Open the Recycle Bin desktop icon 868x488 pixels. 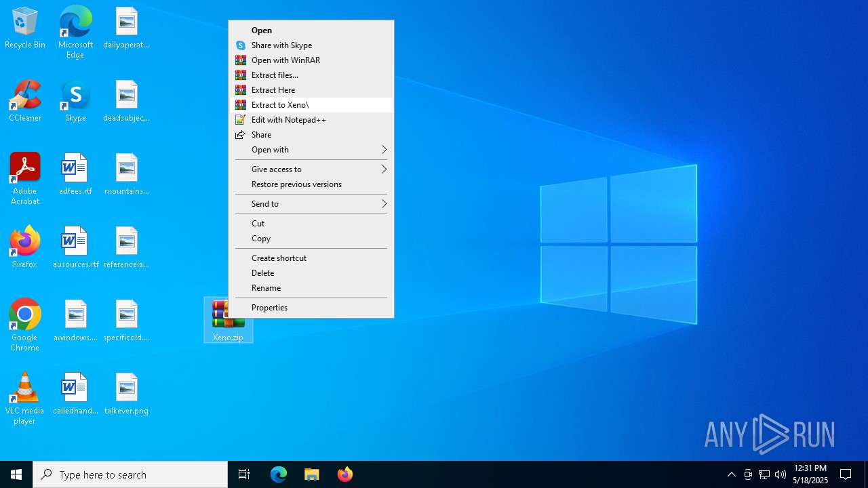coord(25,28)
